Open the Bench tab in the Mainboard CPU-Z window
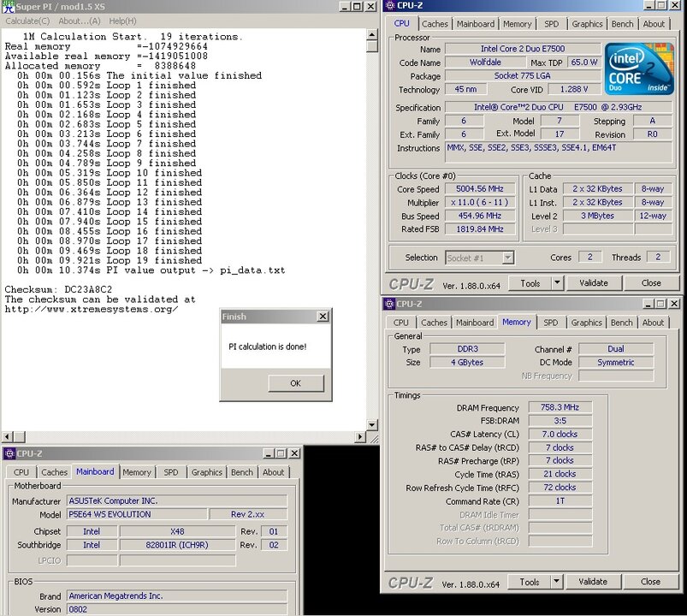The image size is (687, 616). click(242, 473)
